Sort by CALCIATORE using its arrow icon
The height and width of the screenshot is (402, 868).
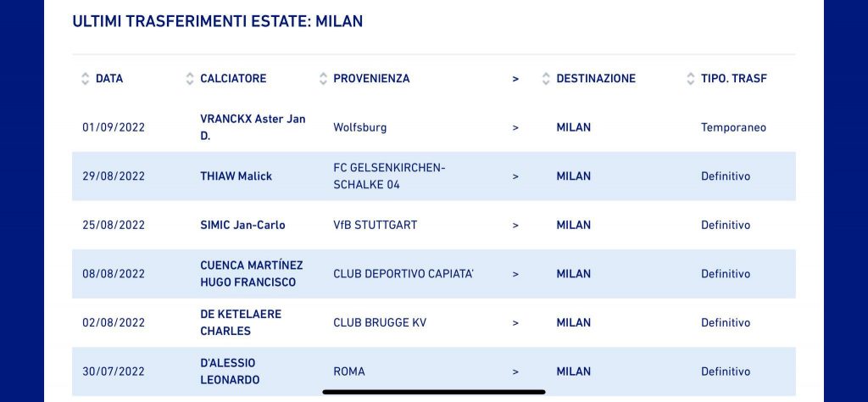click(x=190, y=79)
